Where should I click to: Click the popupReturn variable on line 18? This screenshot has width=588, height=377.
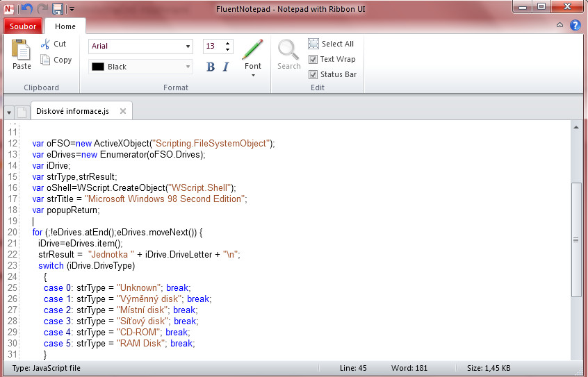point(72,210)
